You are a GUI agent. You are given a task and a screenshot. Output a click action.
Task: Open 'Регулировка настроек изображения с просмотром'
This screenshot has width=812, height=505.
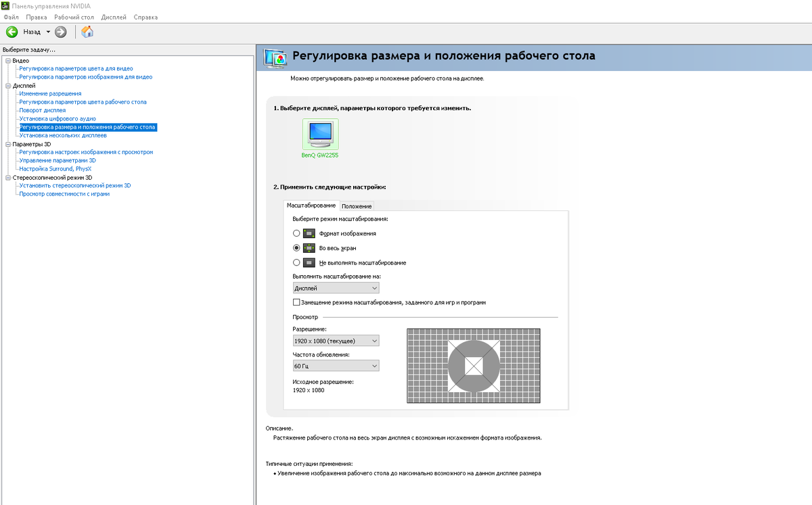(x=86, y=152)
